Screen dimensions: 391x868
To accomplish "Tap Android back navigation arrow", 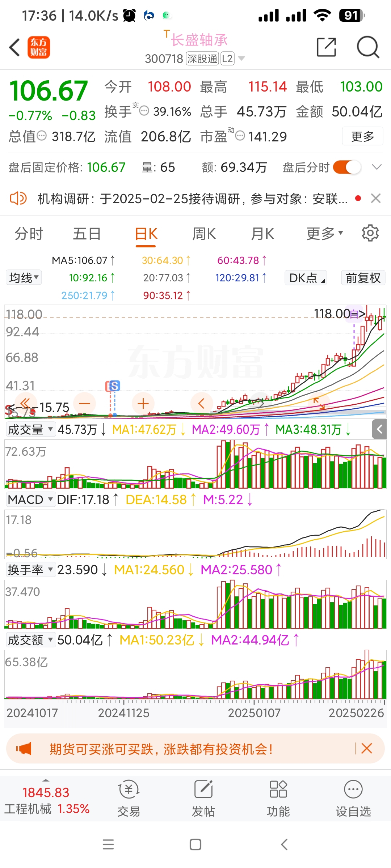I will coord(284,844).
